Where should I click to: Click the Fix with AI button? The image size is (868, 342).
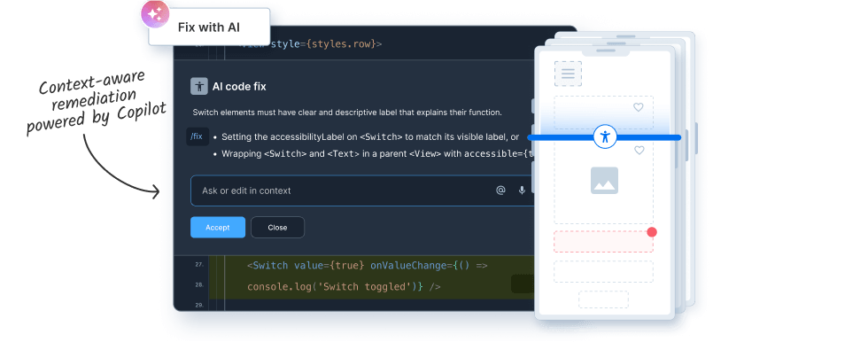point(209,27)
